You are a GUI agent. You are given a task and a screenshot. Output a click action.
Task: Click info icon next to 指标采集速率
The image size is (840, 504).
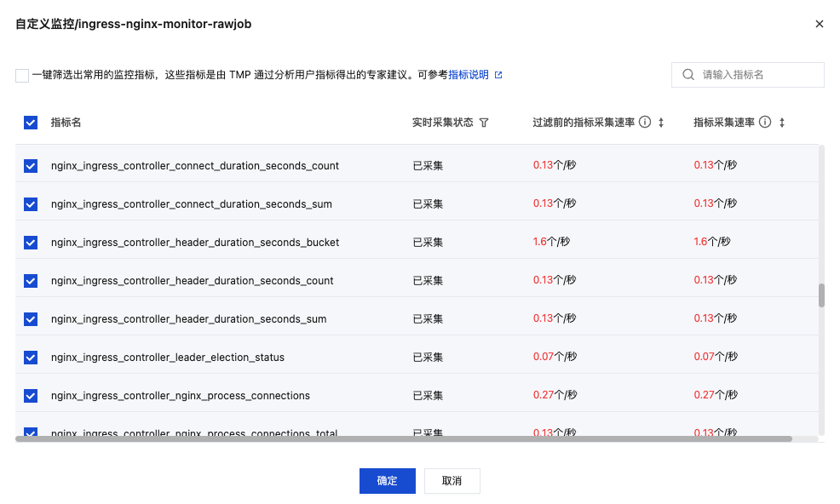pos(765,122)
